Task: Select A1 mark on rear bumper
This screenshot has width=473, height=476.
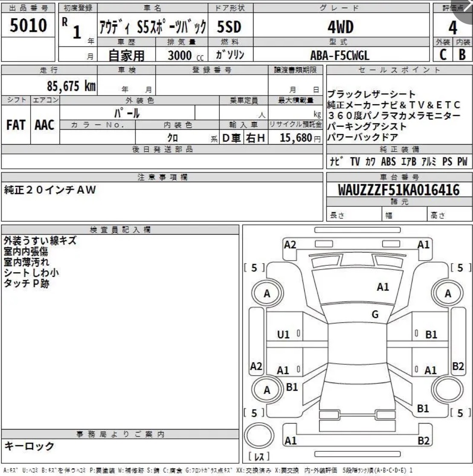Action: tap(290, 441)
